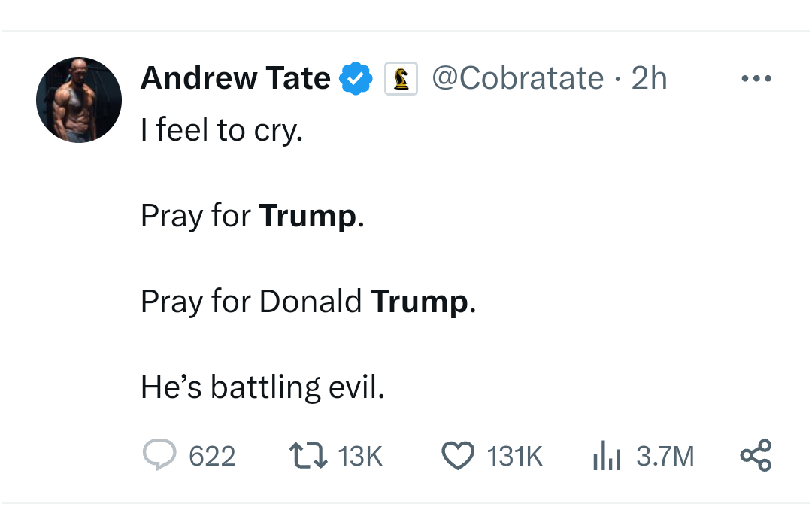Screen dimensions: 812x516
Task: Click the line "Pray for Trump."
Action: point(253,217)
